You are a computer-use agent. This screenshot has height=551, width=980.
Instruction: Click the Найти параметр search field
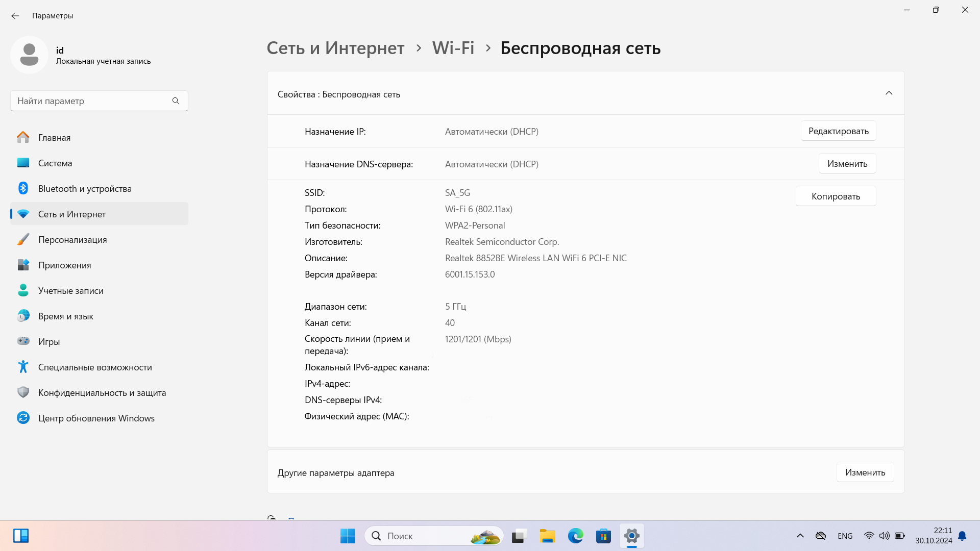point(92,101)
